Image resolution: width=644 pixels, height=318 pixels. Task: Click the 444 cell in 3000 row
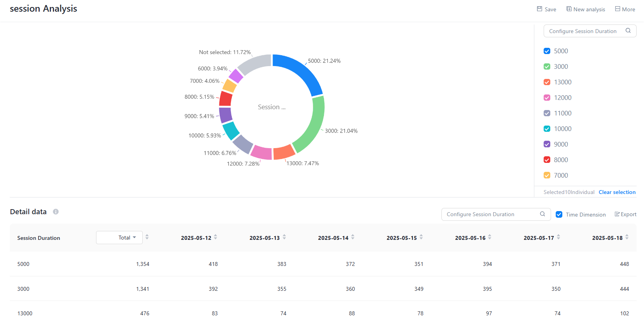tap(625, 289)
